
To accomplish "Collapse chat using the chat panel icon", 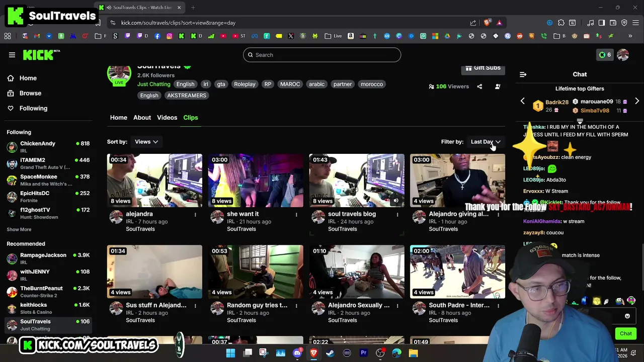I will click(x=523, y=74).
